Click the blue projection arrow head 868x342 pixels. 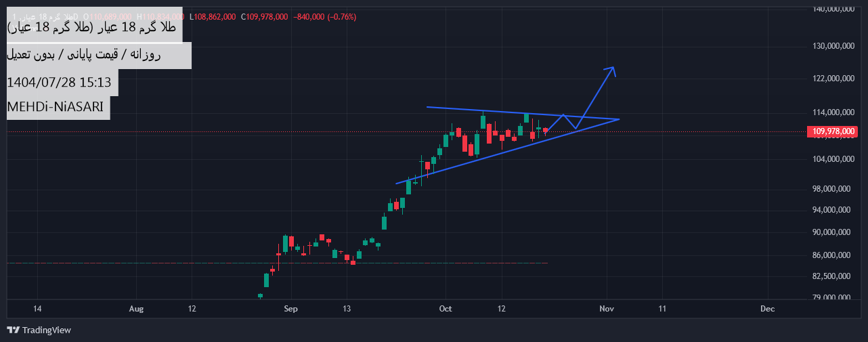click(611, 68)
